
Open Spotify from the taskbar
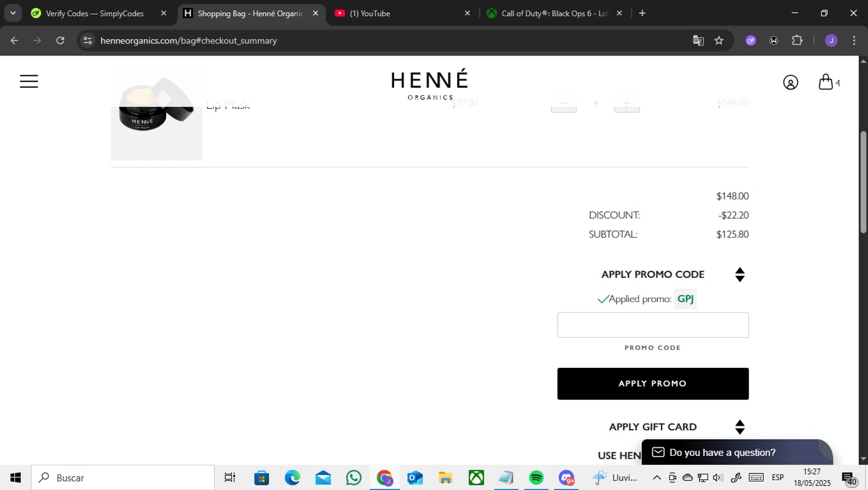536,478
